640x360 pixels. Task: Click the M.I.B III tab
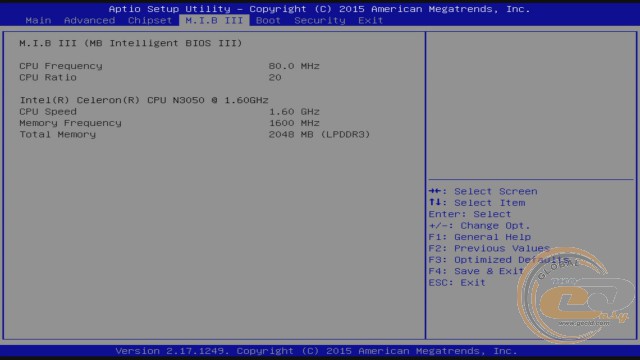point(214,20)
